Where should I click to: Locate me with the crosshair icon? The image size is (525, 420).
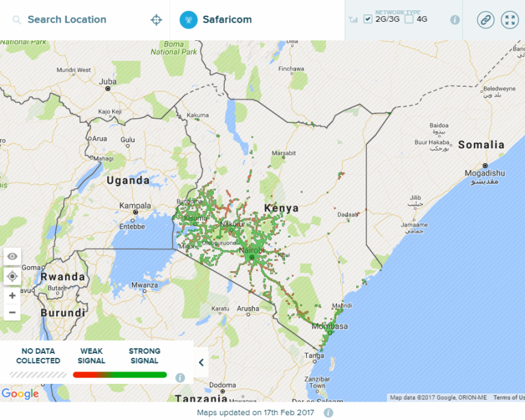[x=157, y=20]
